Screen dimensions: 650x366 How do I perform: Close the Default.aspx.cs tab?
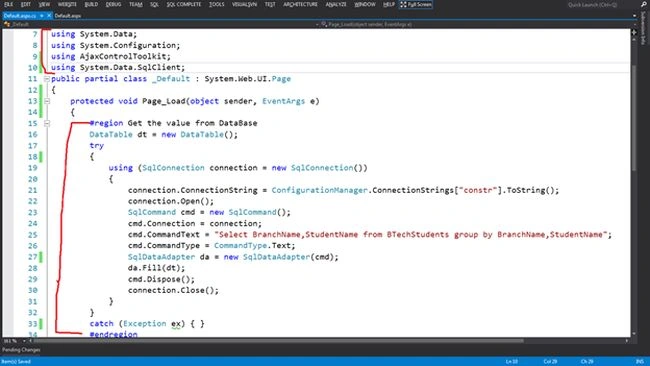pyautogui.click(x=49, y=15)
